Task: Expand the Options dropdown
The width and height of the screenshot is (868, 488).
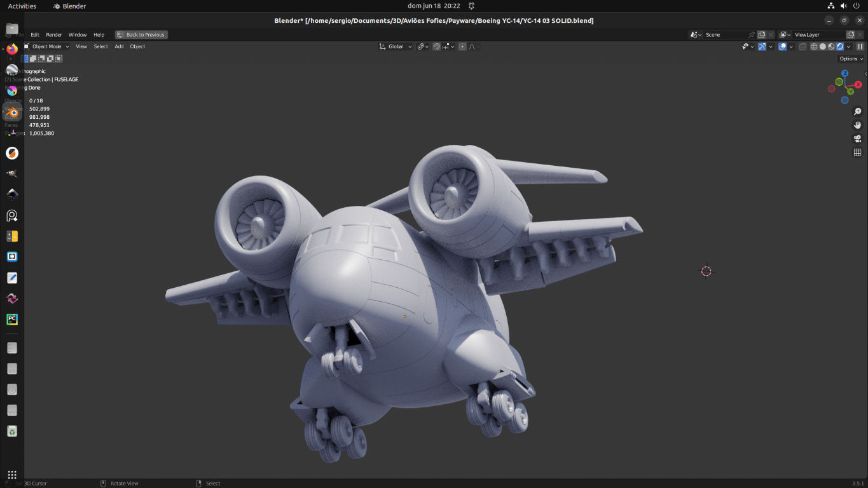Action: click(851, 58)
